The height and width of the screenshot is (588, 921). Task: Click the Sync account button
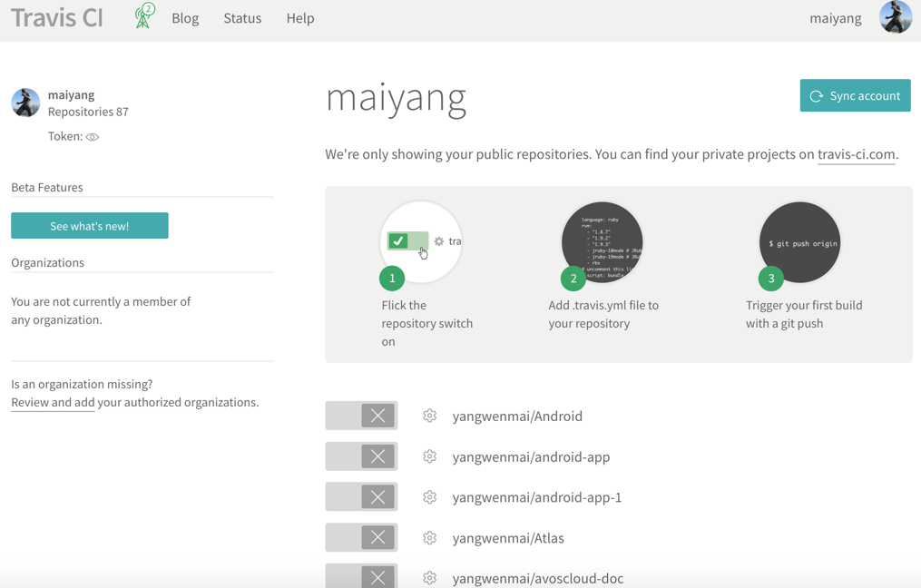coord(855,96)
